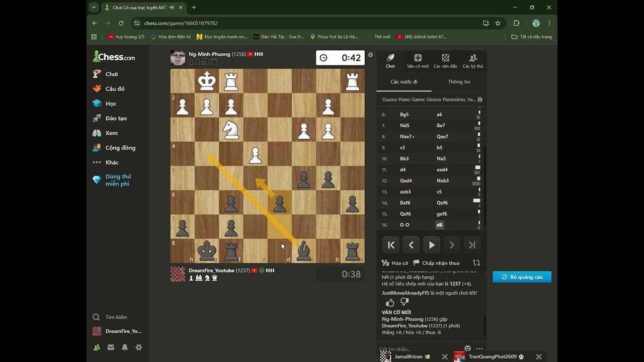This screenshot has height=362, width=644.
Task: Select move Nxb3 in move list
Action: 443,181
